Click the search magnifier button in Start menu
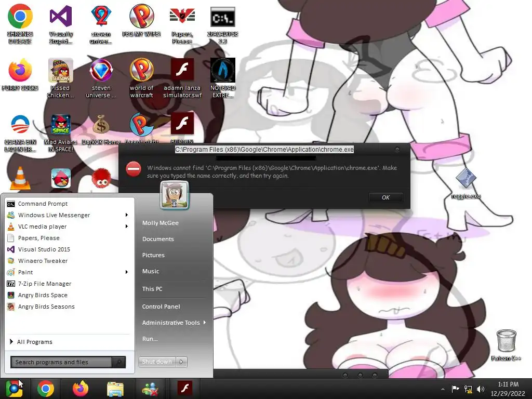 click(x=119, y=362)
